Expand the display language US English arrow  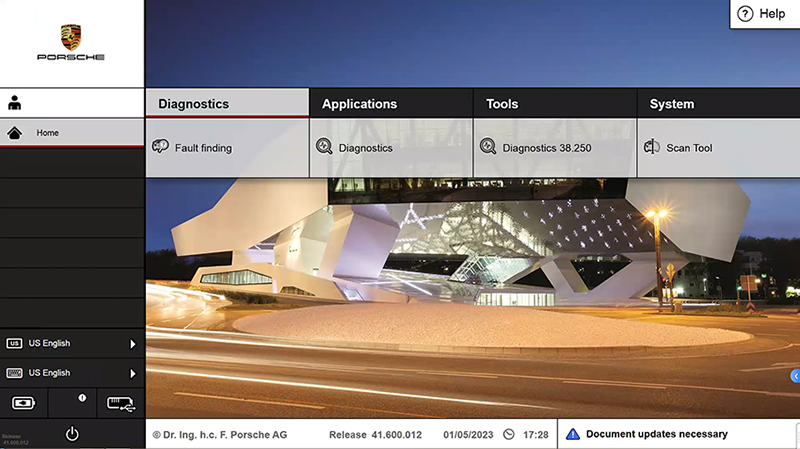tap(133, 344)
